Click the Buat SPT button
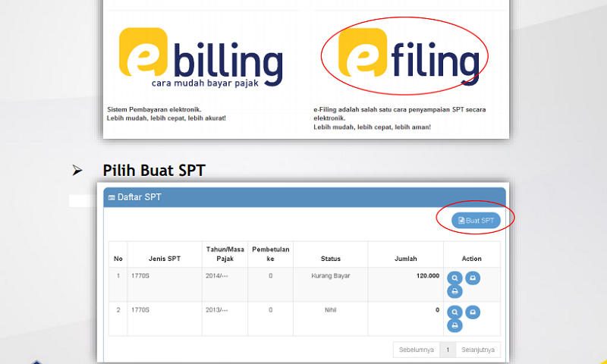This screenshot has width=607, height=364. click(476, 220)
